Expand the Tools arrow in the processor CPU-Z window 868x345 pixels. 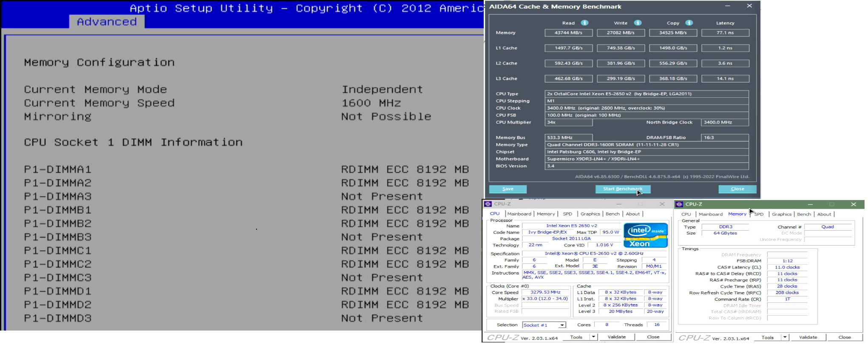click(x=593, y=337)
